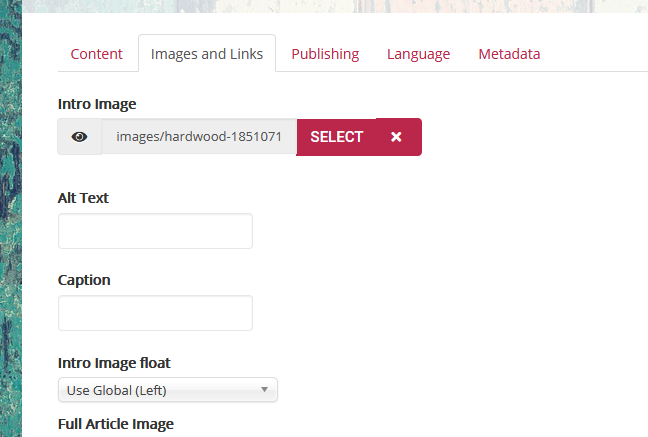Click the Intro Image field label
Screen dimensions: 648x437
[x=97, y=104]
